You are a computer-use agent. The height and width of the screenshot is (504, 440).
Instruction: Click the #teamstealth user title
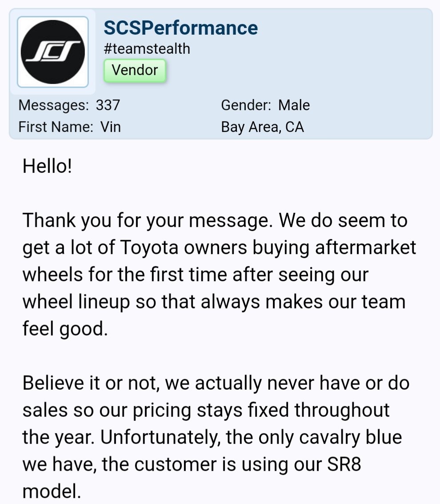[x=147, y=49]
